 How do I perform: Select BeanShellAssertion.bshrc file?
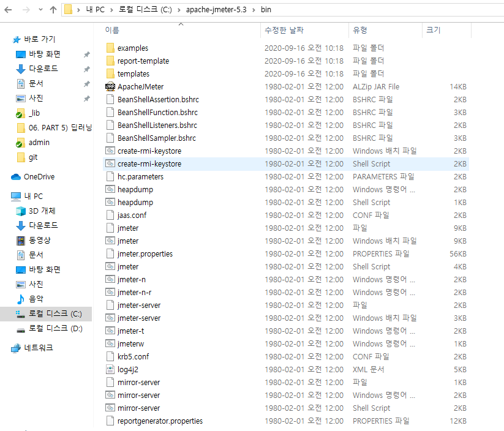286,100
